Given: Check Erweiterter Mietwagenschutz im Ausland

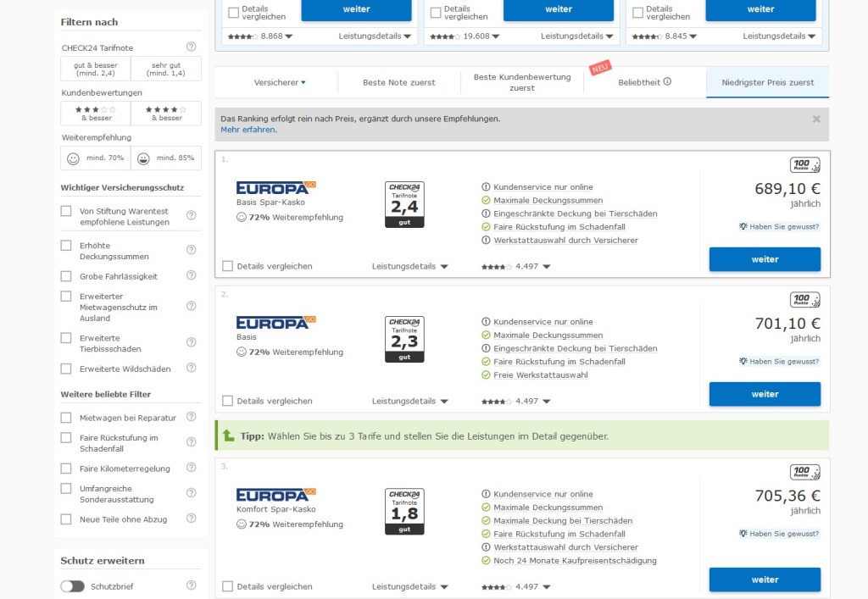Looking at the screenshot, I should tap(66, 297).
